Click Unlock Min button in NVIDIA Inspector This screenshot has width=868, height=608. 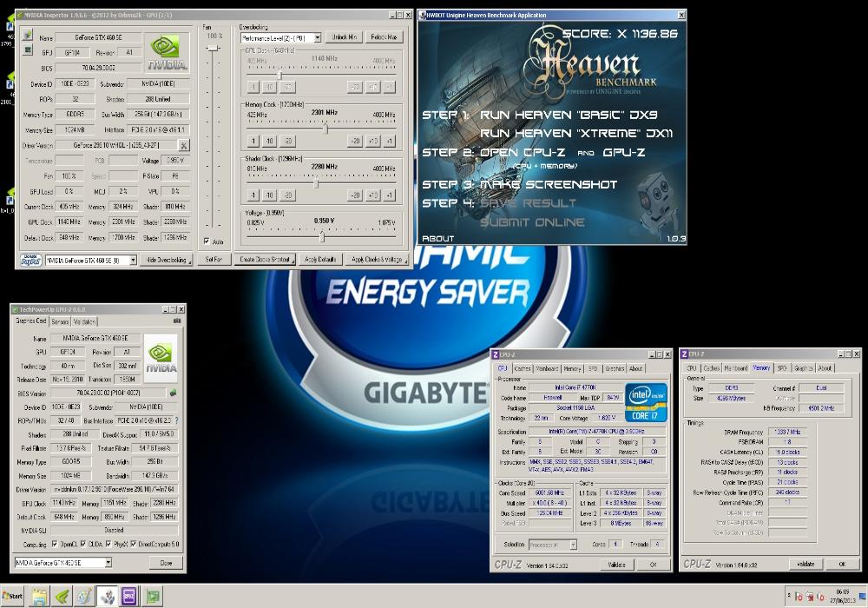coord(344,37)
